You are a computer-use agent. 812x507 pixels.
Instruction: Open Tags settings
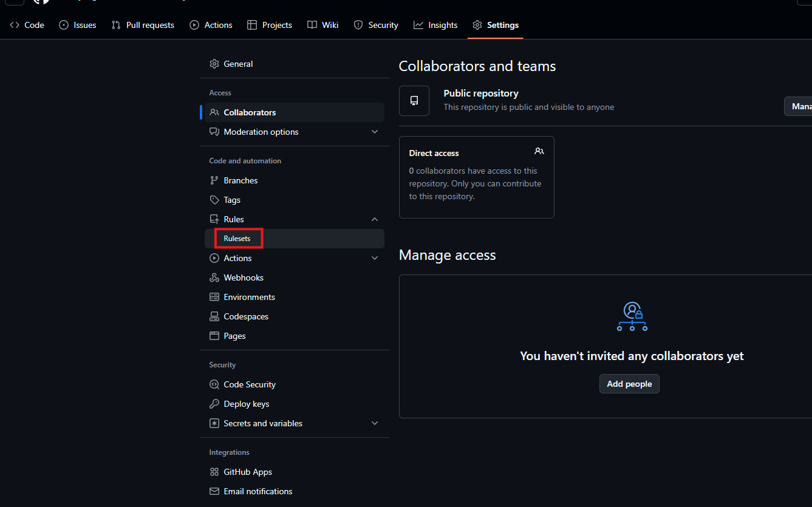[295, 200]
